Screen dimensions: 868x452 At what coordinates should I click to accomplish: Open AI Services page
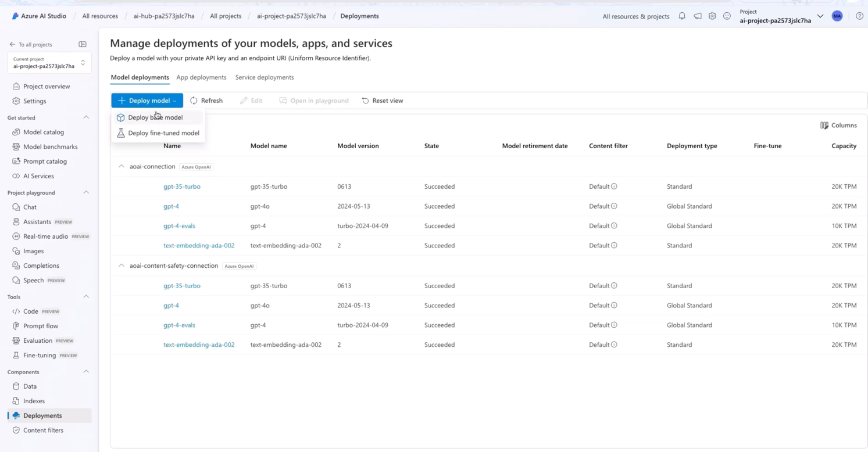(38, 176)
